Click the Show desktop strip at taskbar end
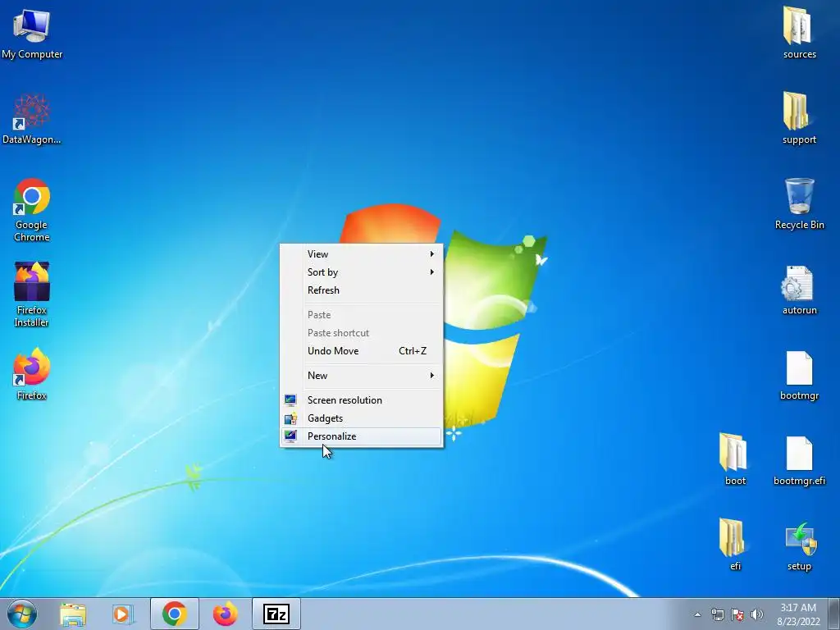 click(x=834, y=614)
